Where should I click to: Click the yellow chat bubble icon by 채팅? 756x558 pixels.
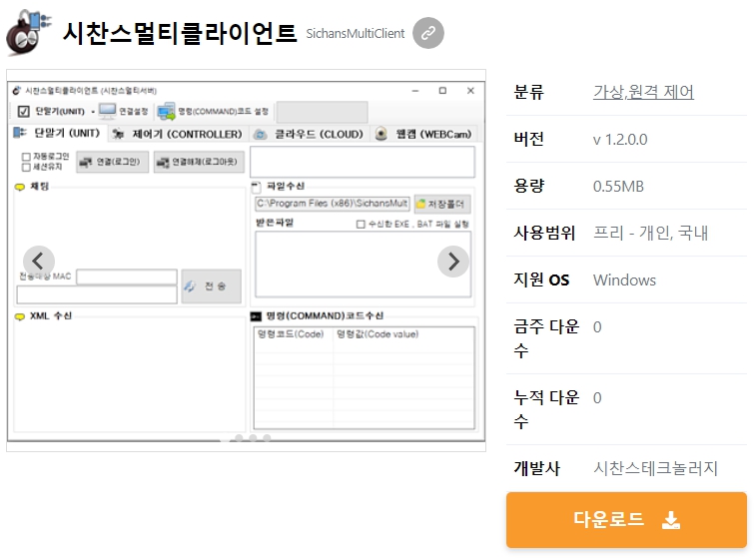coord(20,187)
